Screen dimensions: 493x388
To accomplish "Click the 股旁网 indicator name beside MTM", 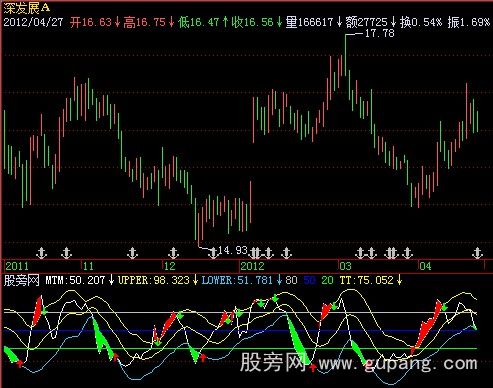I will click(x=22, y=280).
